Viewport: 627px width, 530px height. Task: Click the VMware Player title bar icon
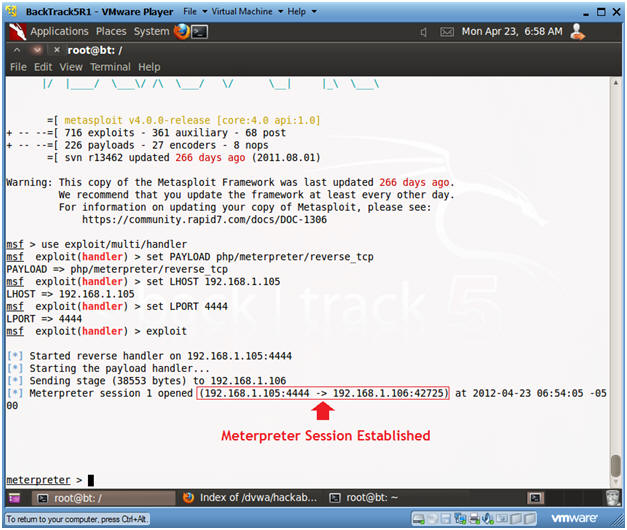tap(12, 12)
